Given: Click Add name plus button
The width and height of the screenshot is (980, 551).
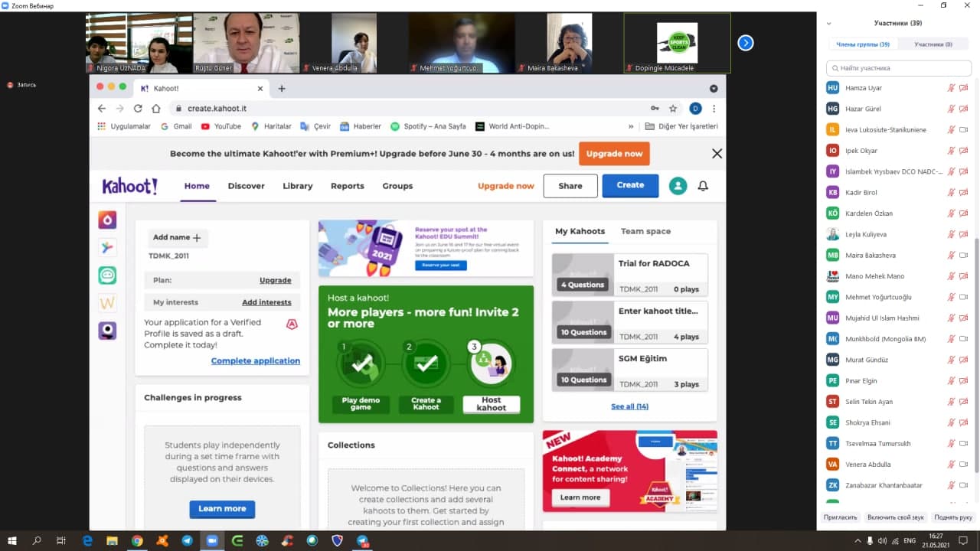Looking at the screenshot, I should click(176, 238).
